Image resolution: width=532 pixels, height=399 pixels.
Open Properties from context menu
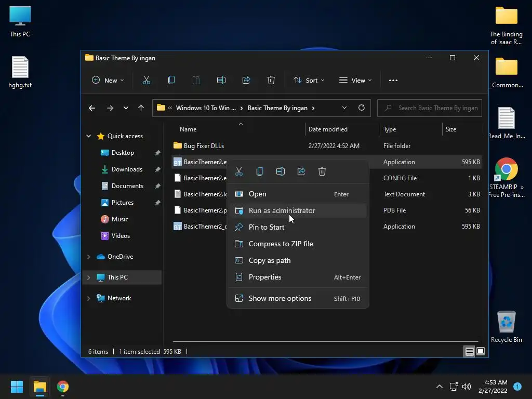(298, 277)
